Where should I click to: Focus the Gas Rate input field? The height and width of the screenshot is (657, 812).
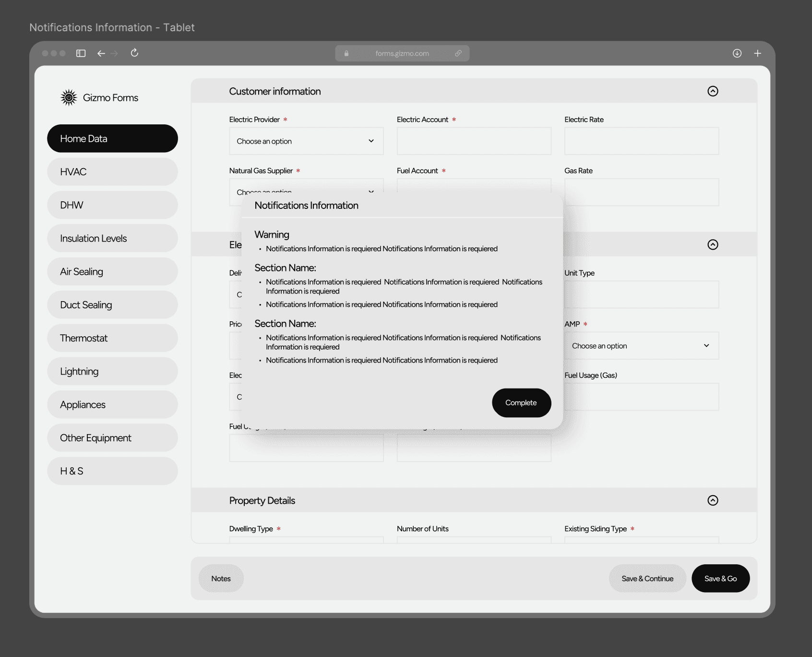[642, 192]
